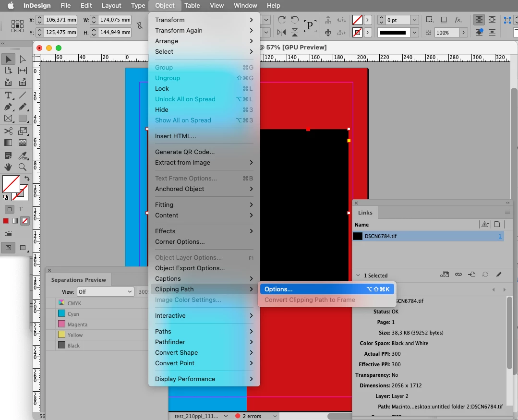The height and width of the screenshot is (420, 518).
Task: Select the Note tool
Action: (8, 156)
